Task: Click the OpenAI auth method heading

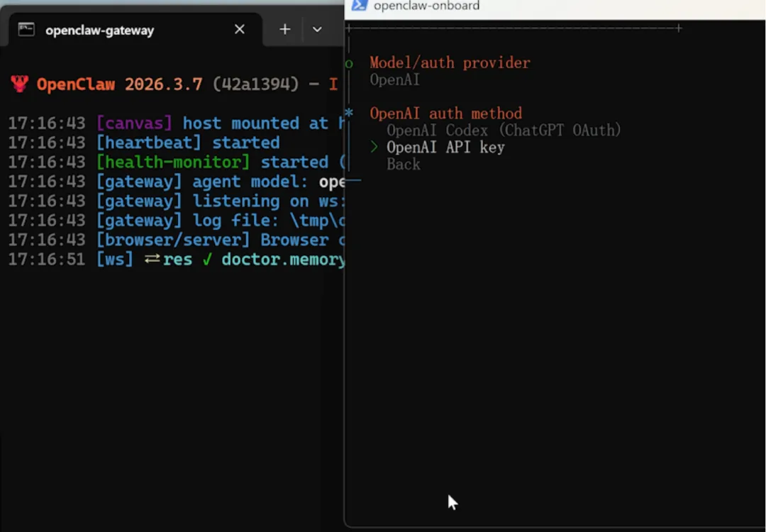Action: (x=446, y=113)
